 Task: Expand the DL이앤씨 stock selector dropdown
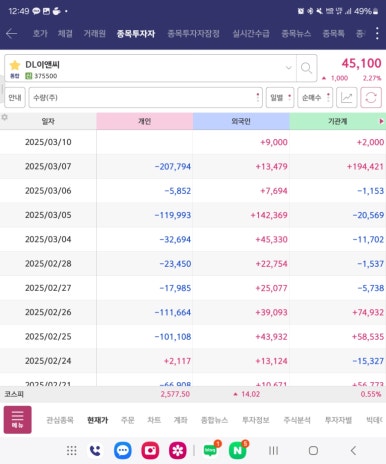289,68
